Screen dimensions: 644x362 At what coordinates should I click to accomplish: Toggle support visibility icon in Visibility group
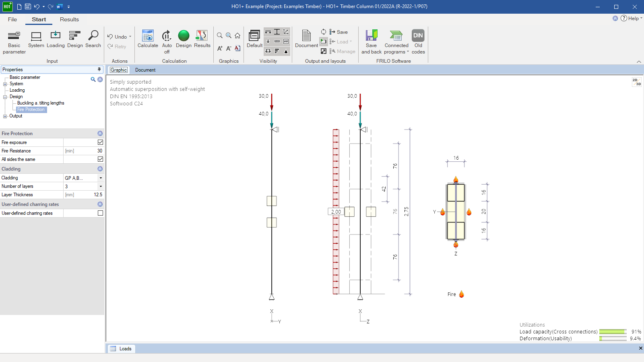click(x=268, y=32)
